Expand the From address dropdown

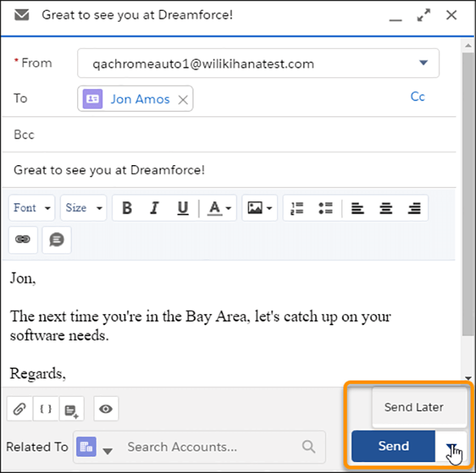click(x=424, y=63)
